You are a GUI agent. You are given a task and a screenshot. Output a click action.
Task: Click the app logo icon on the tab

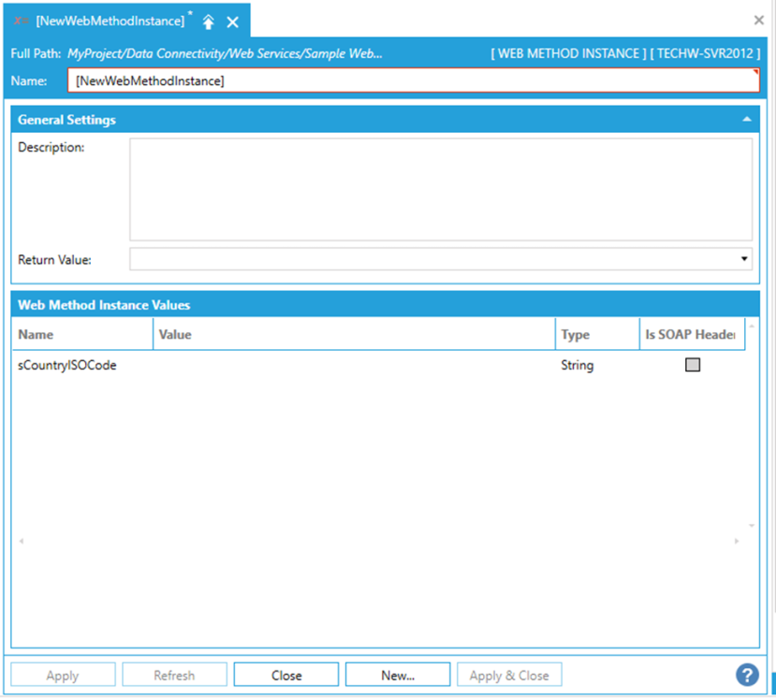tap(22, 21)
